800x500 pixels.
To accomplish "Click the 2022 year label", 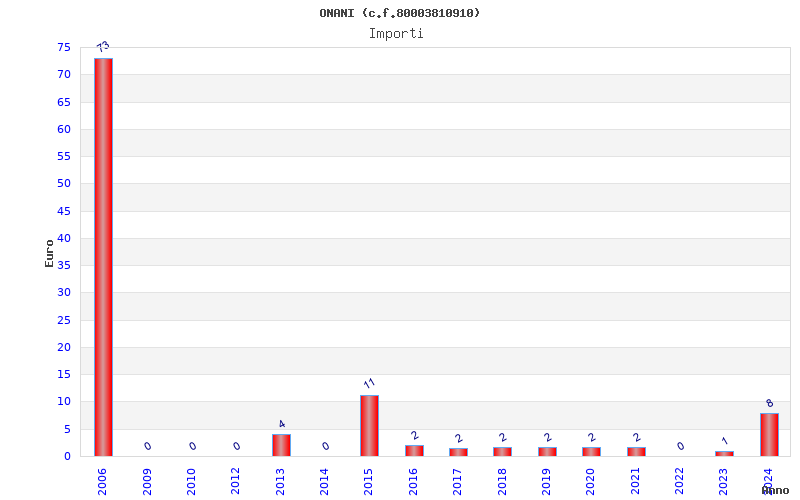I will point(679,482).
